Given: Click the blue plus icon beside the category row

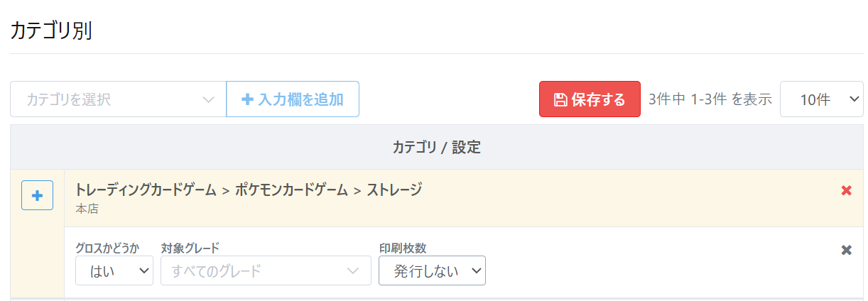Looking at the screenshot, I should click(38, 195).
